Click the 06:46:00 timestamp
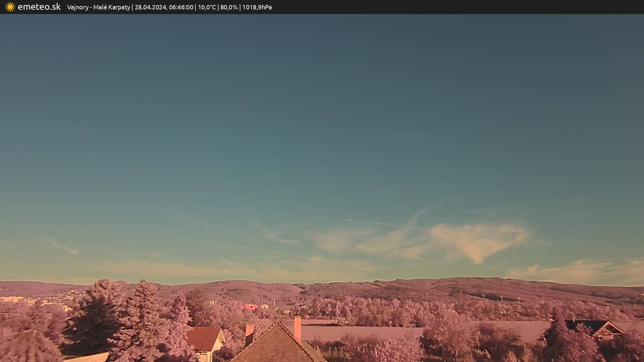The image size is (644, 362). click(181, 7)
